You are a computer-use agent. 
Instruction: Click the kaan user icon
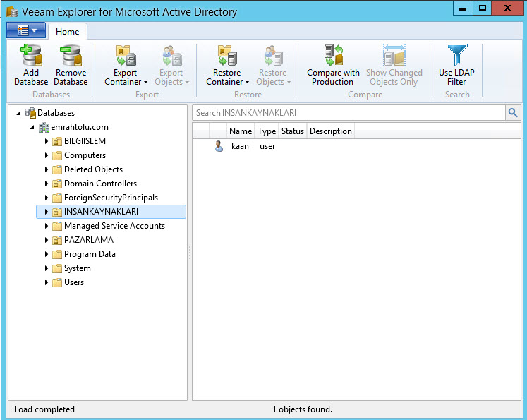[x=219, y=146]
